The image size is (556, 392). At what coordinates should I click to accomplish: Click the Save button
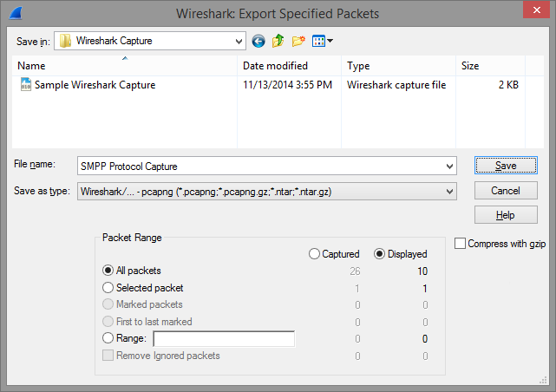[x=506, y=166]
